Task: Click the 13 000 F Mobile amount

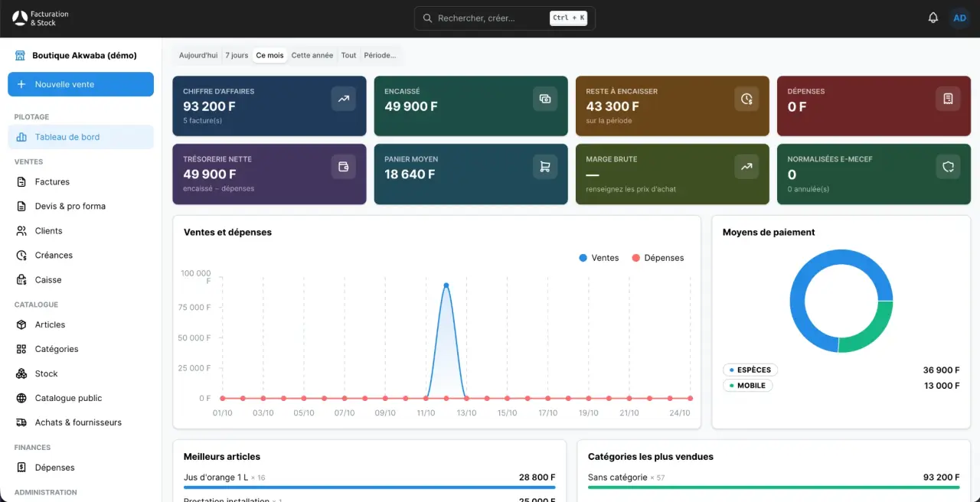Action: point(942,386)
